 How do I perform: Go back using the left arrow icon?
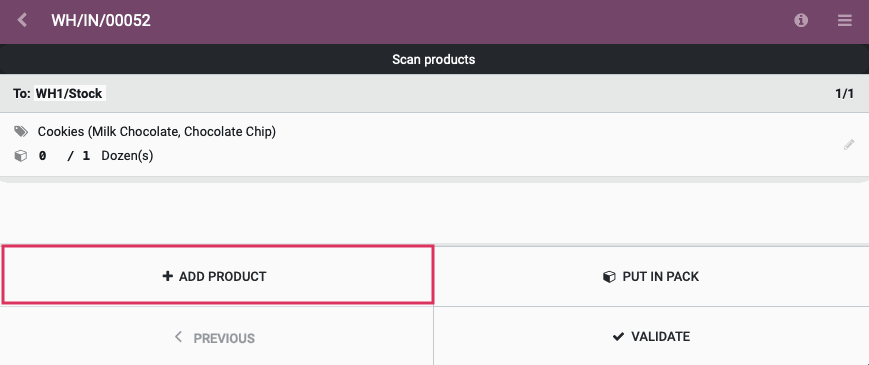pyautogui.click(x=22, y=20)
